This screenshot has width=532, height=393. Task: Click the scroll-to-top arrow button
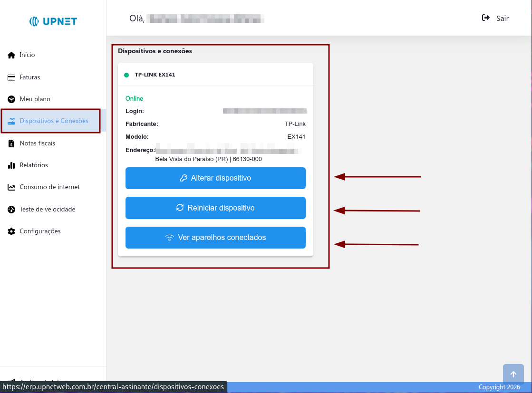coord(513,374)
